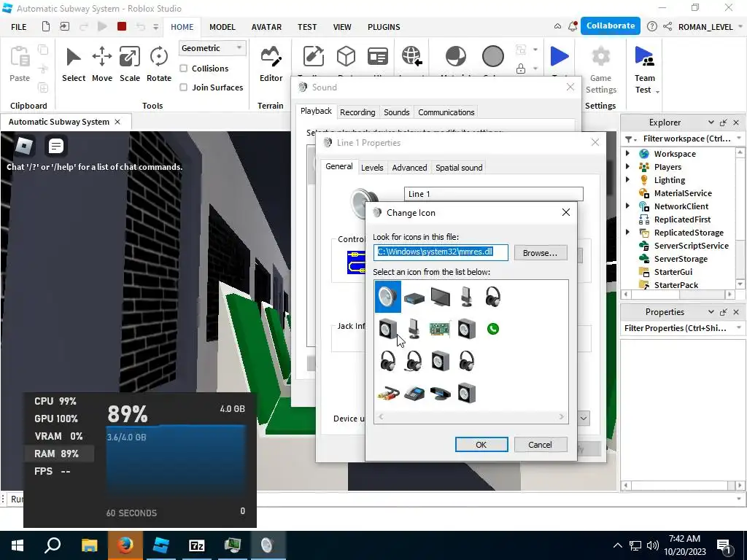The height and width of the screenshot is (560, 747).
Task: Click the Collaborate button
Action: coord(611,26)
